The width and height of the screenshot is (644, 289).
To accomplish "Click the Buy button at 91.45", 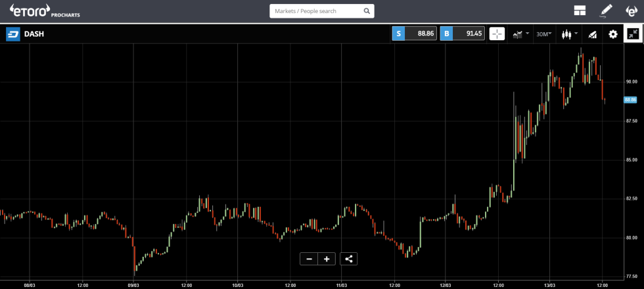I will click(x=462, y=34).
